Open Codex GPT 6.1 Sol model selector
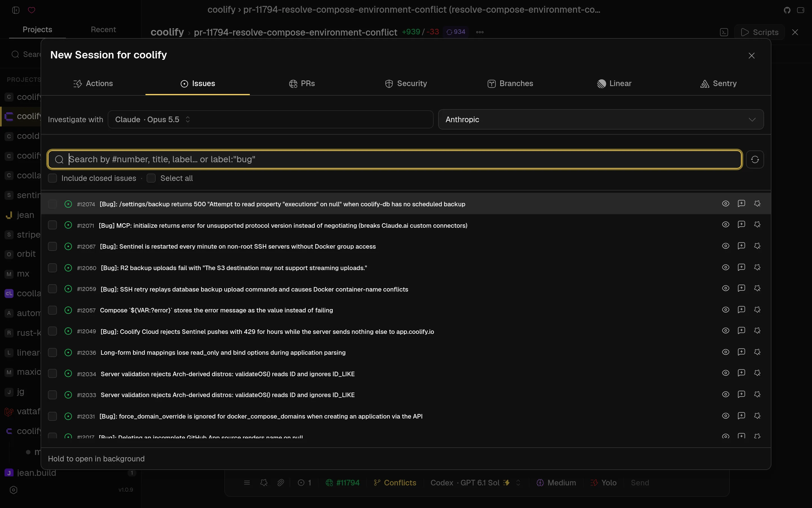812x508 pixels. [475, 483]
